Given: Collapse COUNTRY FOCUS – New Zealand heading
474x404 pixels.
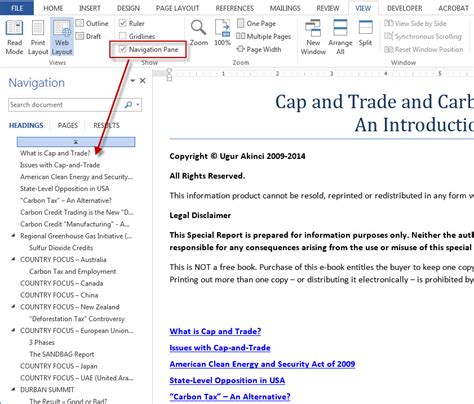Looking at the screenshot, I should pos(13,307).
